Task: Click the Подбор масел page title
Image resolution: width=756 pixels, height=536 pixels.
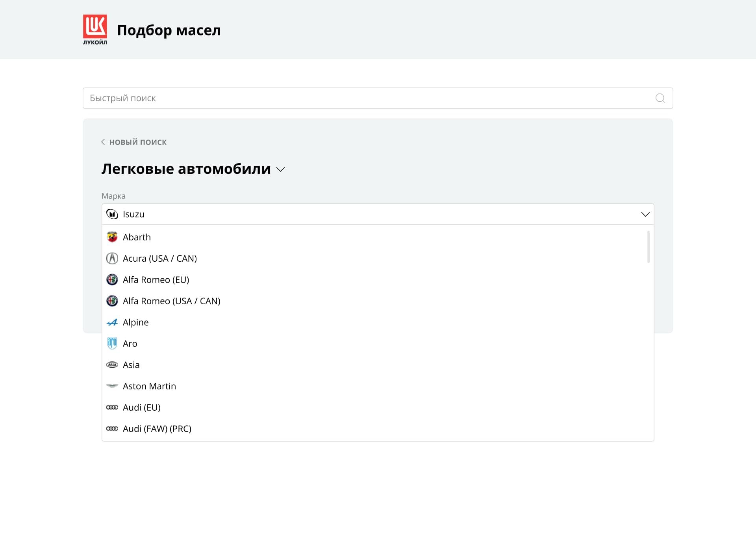Action: [169, 30]
